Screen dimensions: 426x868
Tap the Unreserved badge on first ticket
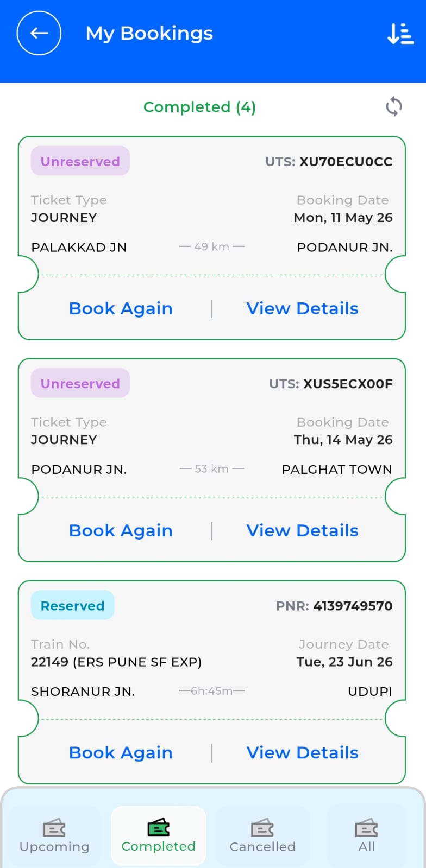(x=80, y=161)
